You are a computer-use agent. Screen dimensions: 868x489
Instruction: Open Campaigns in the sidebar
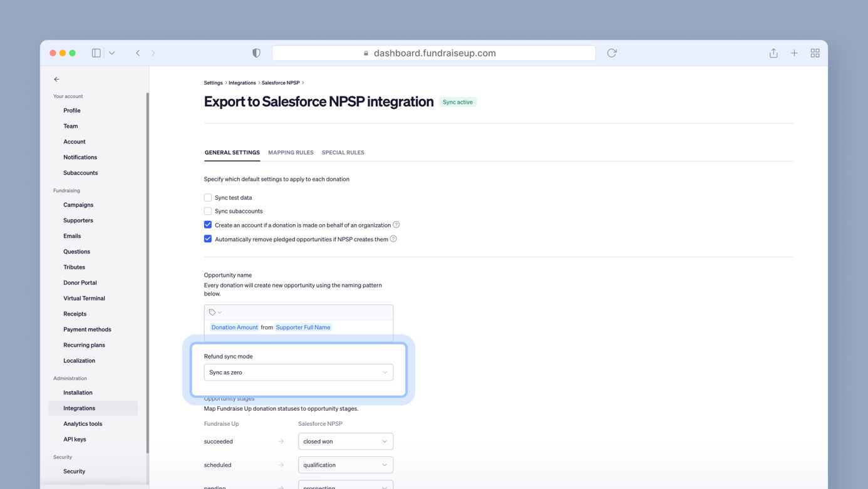pyautogui.click(x=78, y=205)
